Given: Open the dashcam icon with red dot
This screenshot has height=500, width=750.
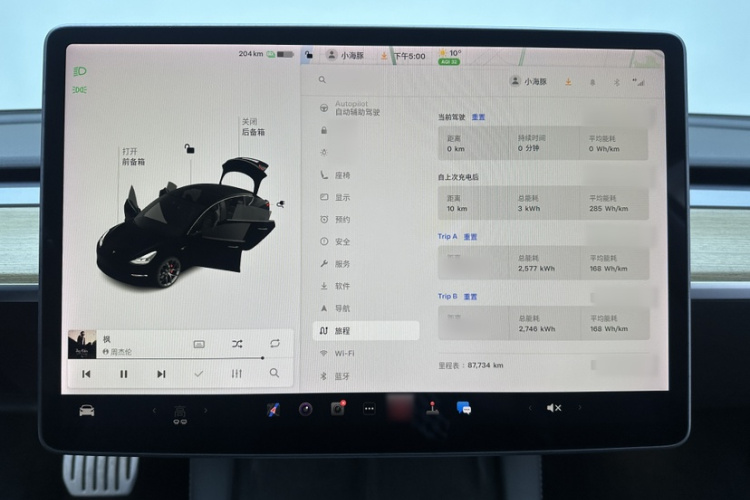Looking at the screenshot, I should pyautogui.click(x=338, y=409).
